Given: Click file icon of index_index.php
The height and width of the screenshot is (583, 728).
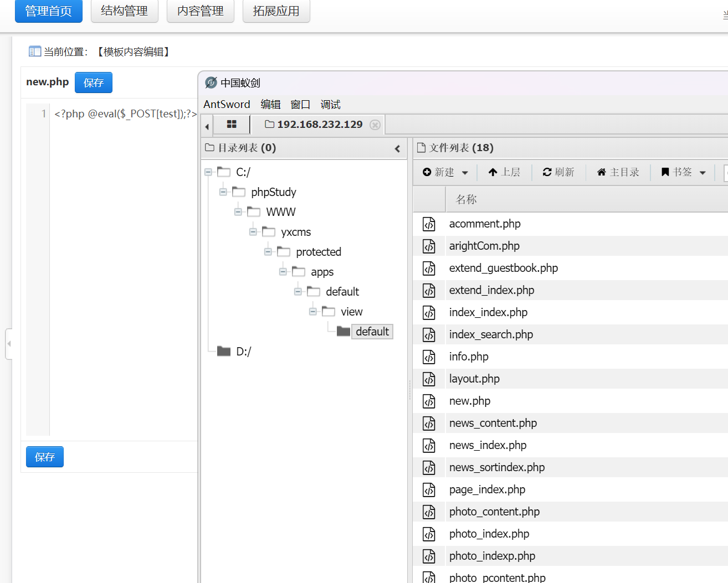Looking at the screenshot, I should (429, 312).
